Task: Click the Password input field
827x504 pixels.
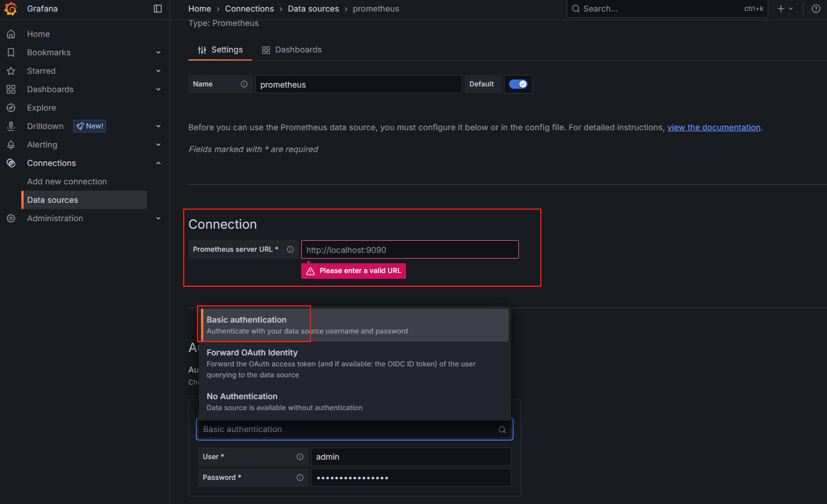Action: tap(411, 478)
